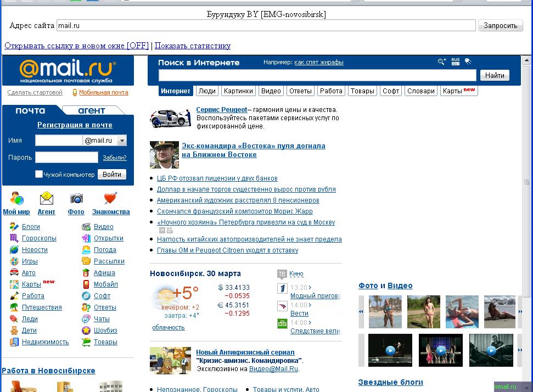Click the Открытки icon
Image resolution: width=533 pixels, height=392 pixels.
(86, 238)
